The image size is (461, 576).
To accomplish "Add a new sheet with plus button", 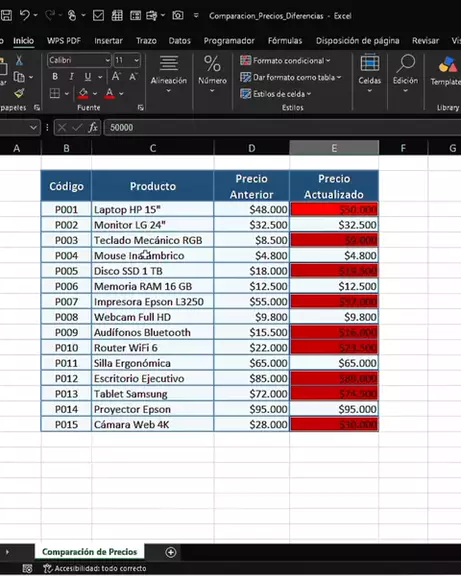I will coord(171,552).
